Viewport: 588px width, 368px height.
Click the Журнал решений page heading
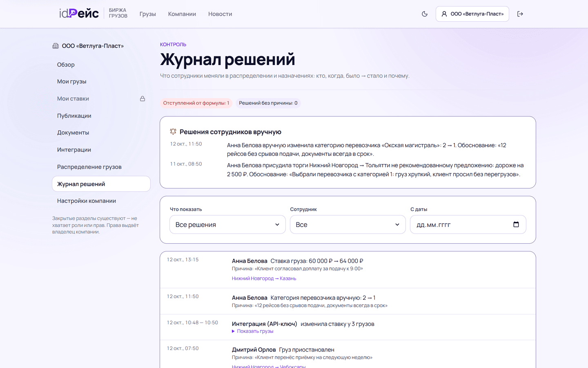[227, 59]
